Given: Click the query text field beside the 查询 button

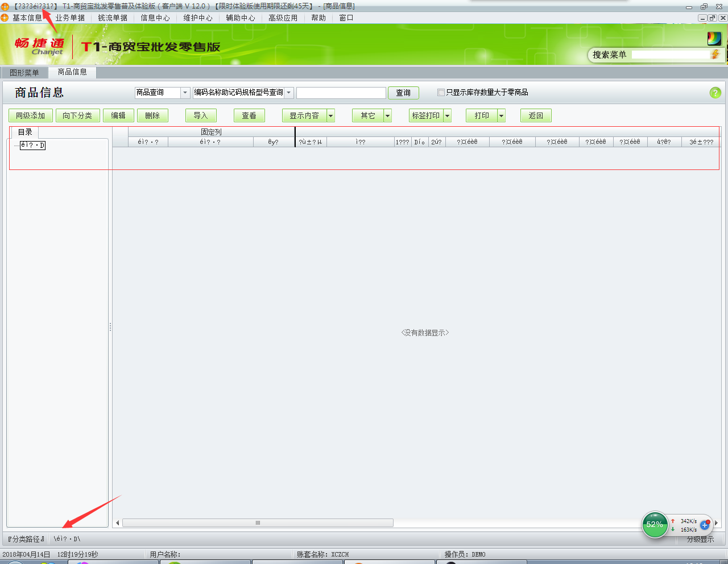Looking at the screenshot, I should coord(341,93).
